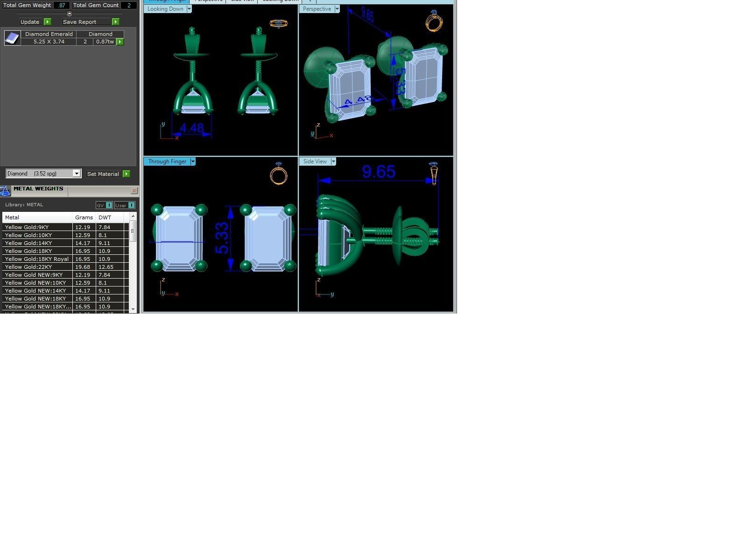Click the metal list scrollbar thumb
Screen dimensions: 747x560
tap(133, 231)
